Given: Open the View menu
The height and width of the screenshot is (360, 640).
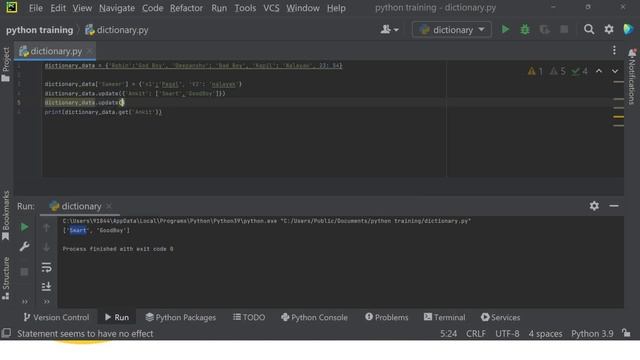Looking at the screenshot, I should pyautogui.click(x=82, y=8).
